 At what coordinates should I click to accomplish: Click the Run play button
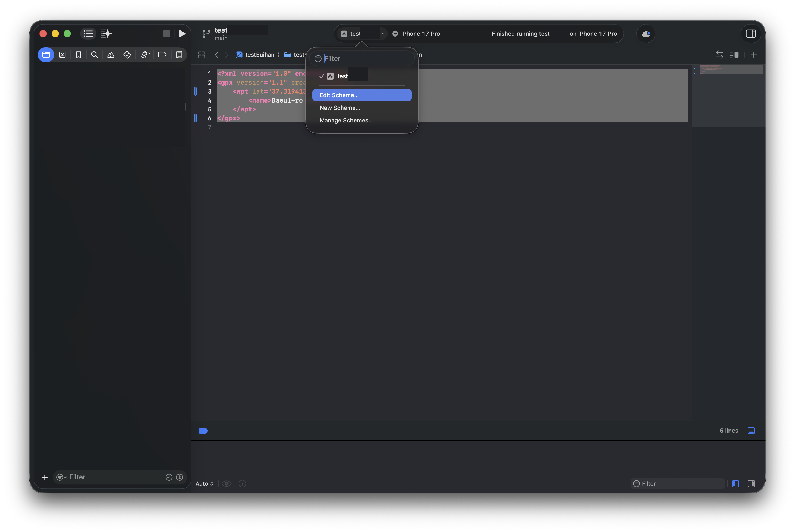click(182, 34)
